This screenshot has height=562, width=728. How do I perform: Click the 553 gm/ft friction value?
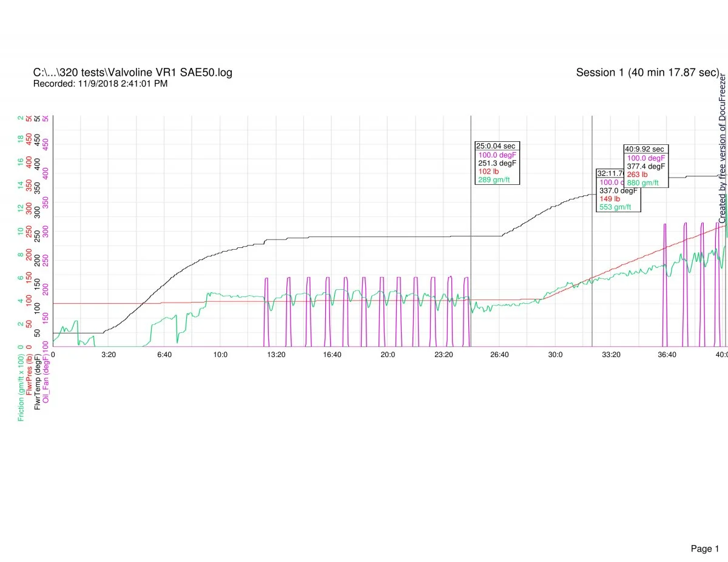click(615, 207)
